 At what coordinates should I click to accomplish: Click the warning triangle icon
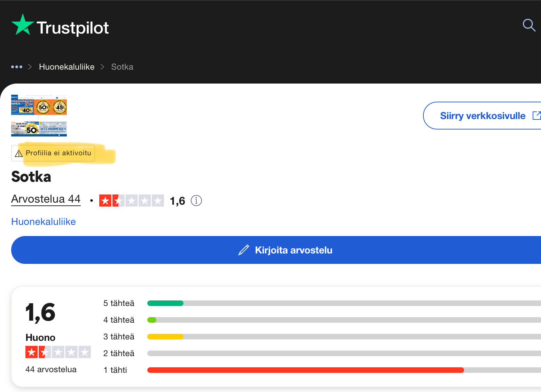(19, 154)
